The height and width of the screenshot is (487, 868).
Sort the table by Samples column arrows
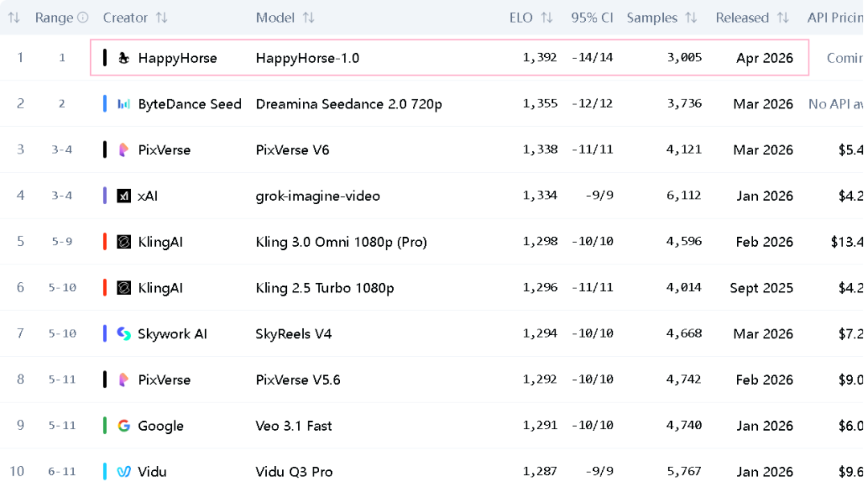691,18
